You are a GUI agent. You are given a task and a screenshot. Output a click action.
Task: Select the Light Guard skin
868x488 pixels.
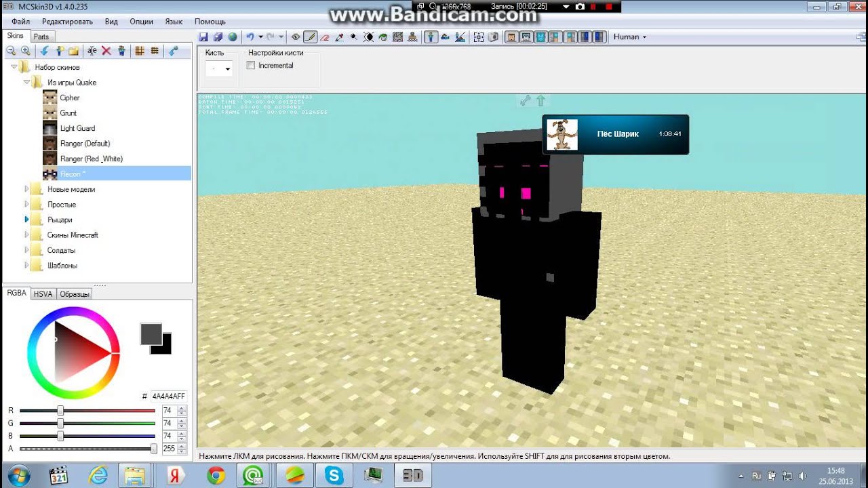coord(77,128)
